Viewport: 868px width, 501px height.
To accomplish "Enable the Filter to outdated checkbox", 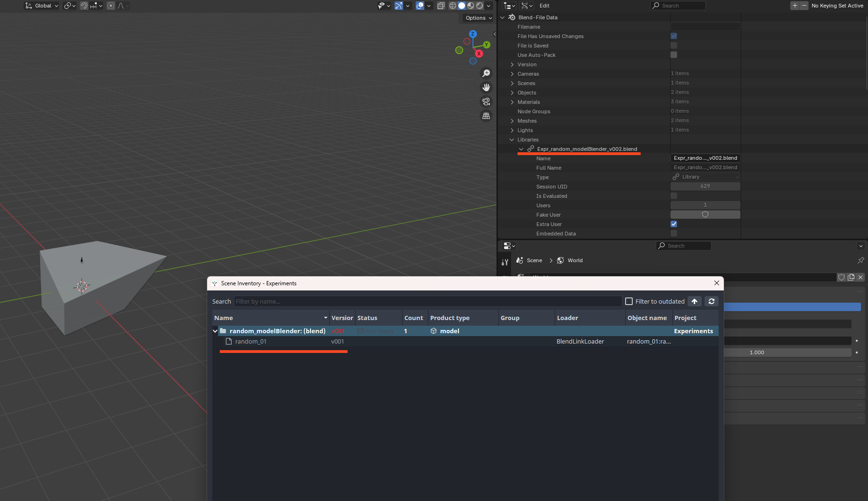I will [x=629, y=301].
